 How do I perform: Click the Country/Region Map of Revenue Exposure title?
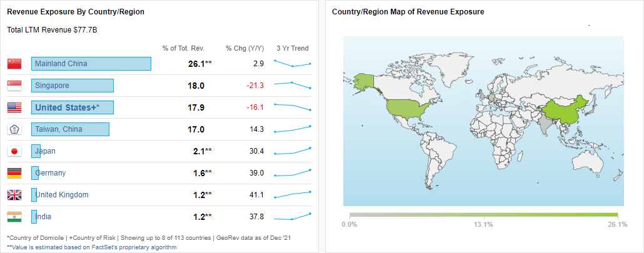pyautogui.click(x=408, y=12)
